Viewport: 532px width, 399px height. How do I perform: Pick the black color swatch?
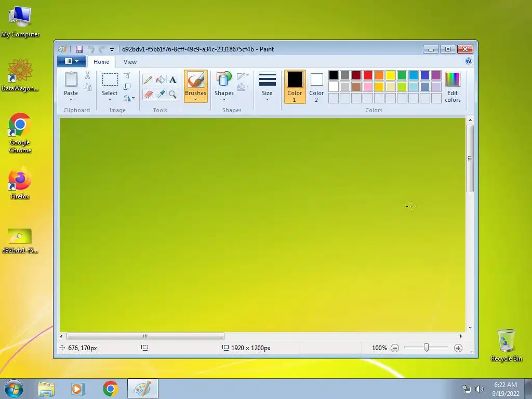(x=334, y=75)
